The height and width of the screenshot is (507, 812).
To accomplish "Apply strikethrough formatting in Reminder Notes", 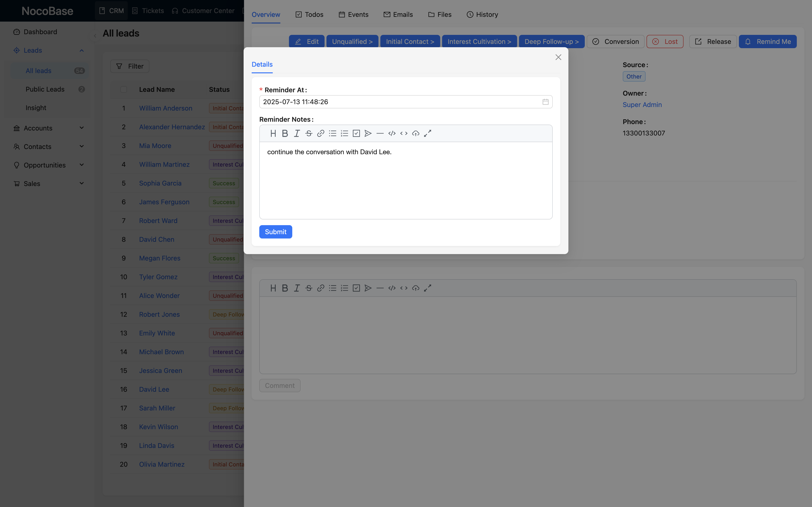I will pyautogui.click(x=308, y=133).
